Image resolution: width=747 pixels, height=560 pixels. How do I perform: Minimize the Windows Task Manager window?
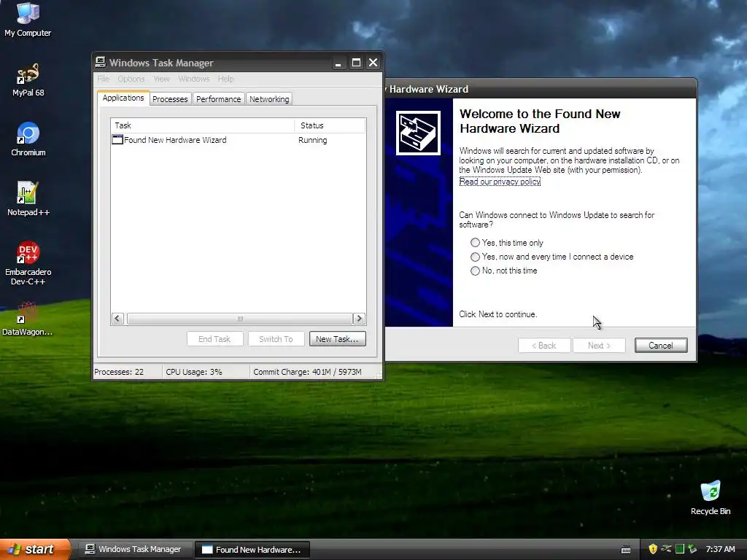coord(338,63)
